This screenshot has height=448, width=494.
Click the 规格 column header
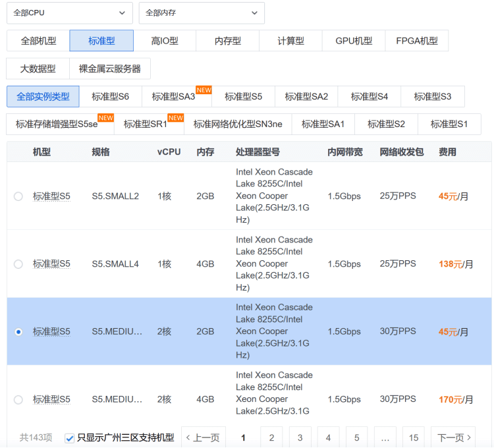point(101,152)
